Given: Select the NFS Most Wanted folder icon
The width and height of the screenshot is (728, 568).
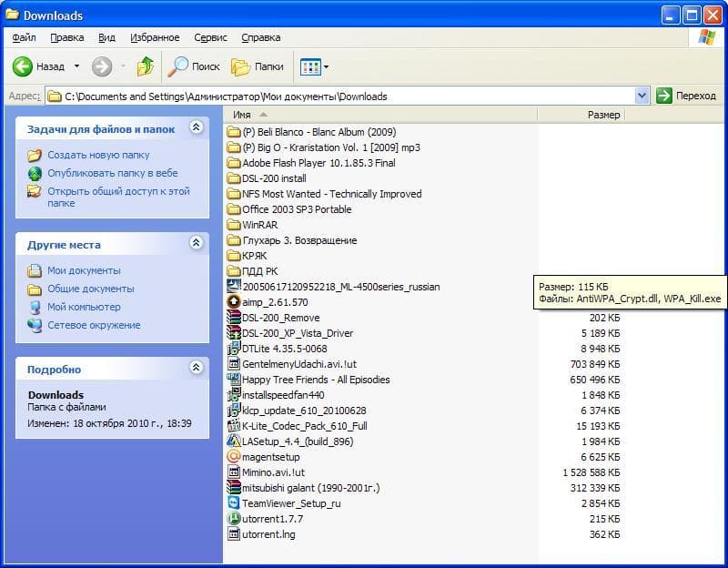Looking at the screenshot, I should [234, 194].
